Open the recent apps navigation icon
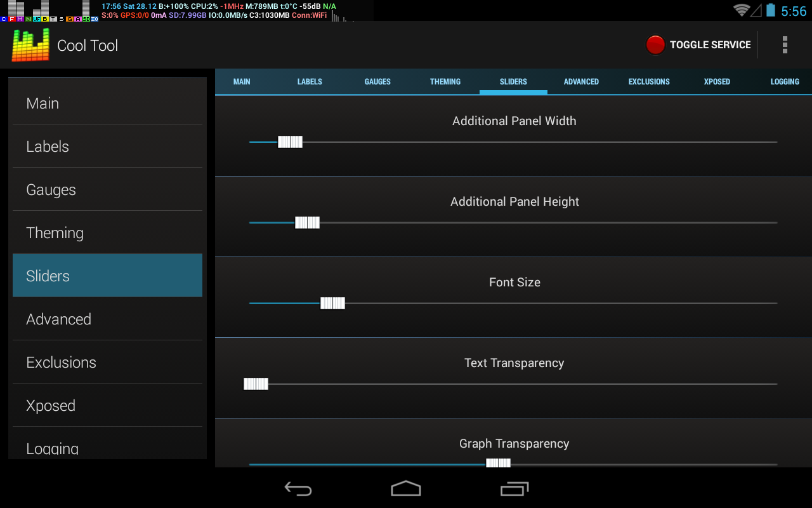 (514, 488)
